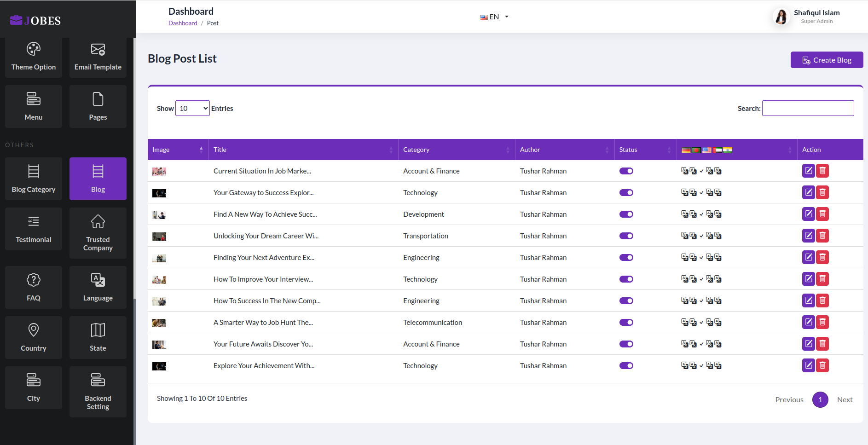Screen dimensions: 868x445
Task: Toggle status of 'How To Improve Your Interview' post
Action: click(x=626, y=279)
